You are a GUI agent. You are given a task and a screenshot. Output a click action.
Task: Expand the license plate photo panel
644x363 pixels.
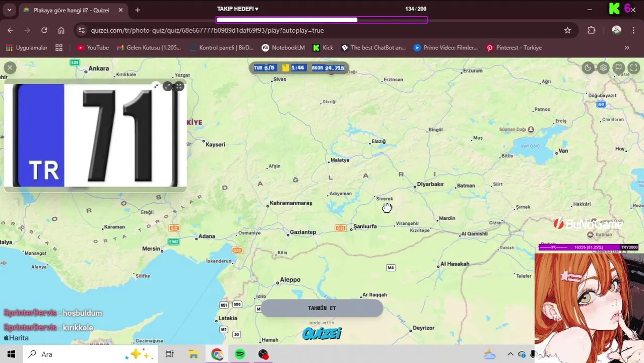[168, 86]
